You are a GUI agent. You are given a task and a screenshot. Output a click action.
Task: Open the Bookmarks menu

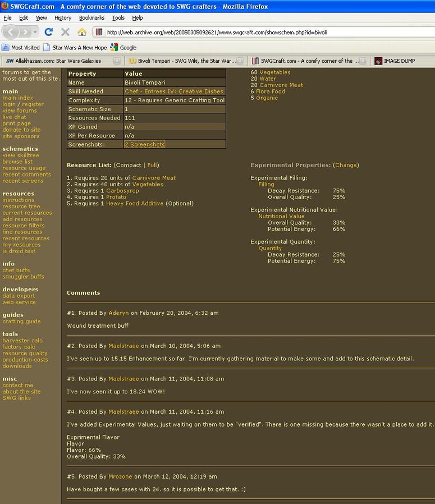[91, 18]
